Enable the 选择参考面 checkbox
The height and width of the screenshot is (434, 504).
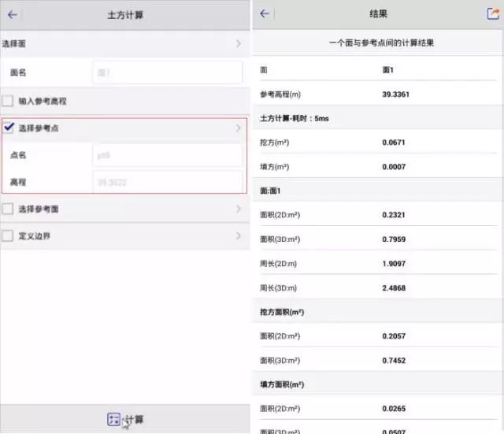8,209
